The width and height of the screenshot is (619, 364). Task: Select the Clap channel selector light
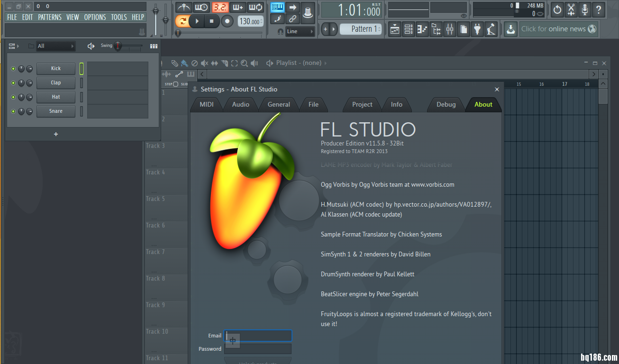82,83
